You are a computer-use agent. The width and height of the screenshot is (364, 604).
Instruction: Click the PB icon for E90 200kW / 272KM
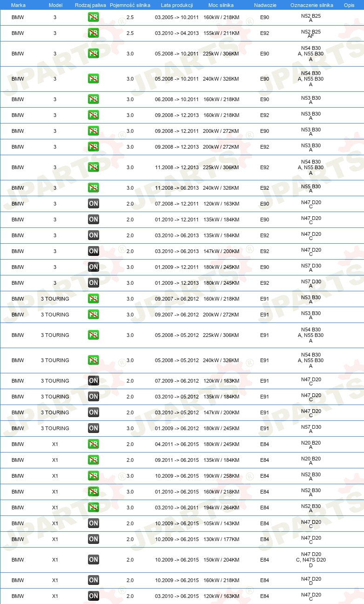[x=94, y=131]
